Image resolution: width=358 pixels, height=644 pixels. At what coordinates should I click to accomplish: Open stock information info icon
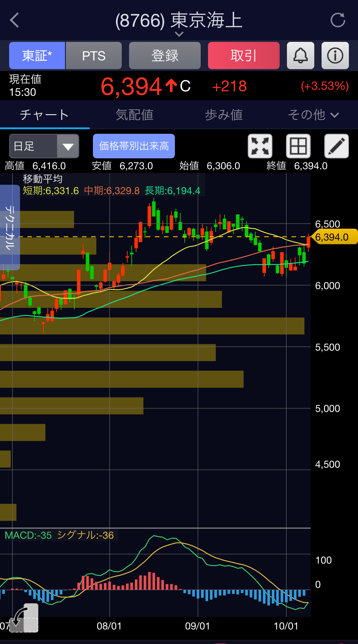pyautogui.click(x=335, y=56)
